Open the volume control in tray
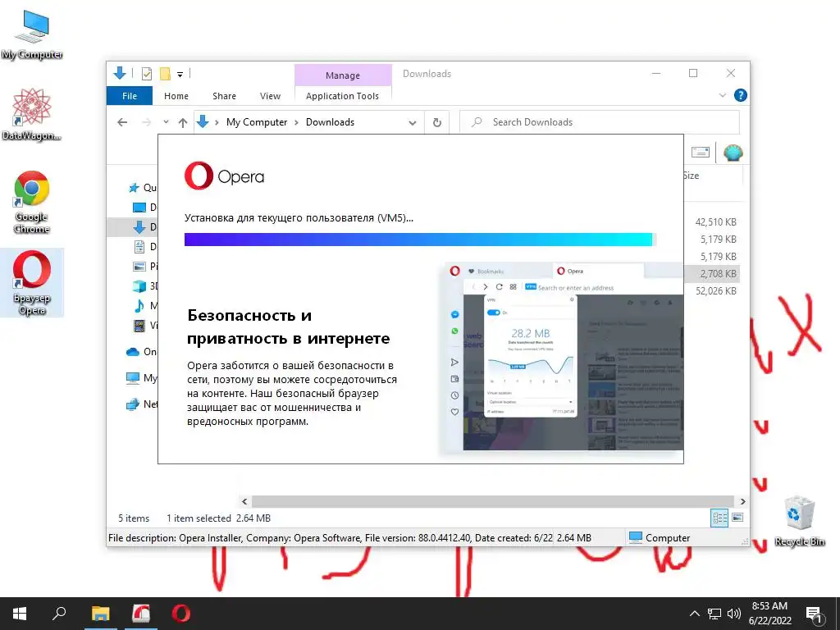Screen dimensions: 840x630 (734, 614)
